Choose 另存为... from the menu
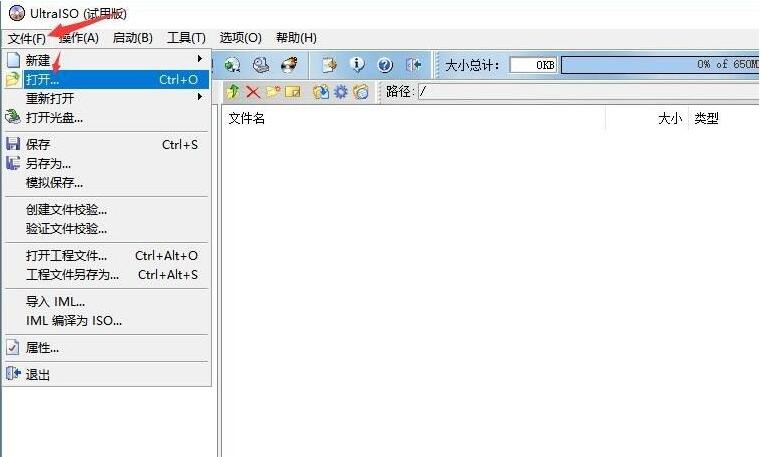This screenshot has width=762, height=457. 48,163
